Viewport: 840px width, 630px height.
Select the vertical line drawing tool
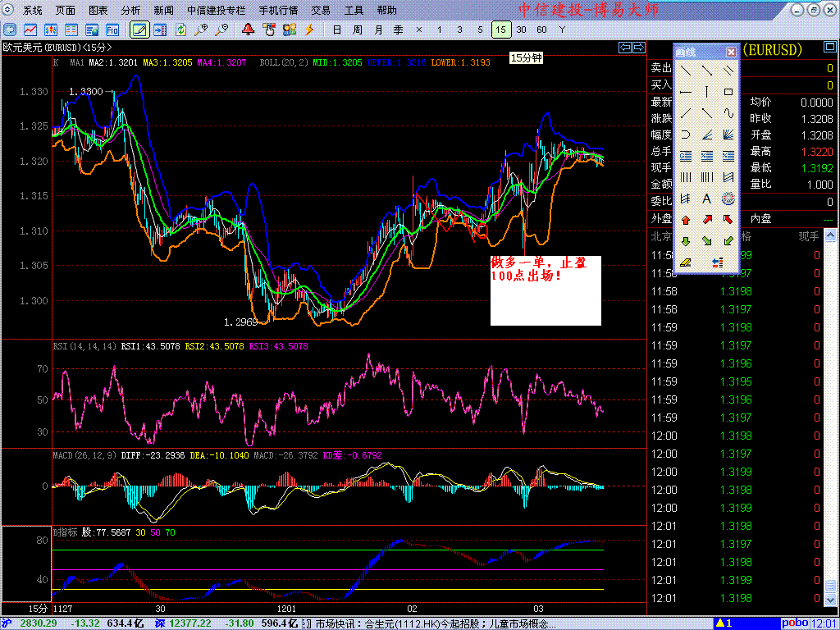[706, 92]
